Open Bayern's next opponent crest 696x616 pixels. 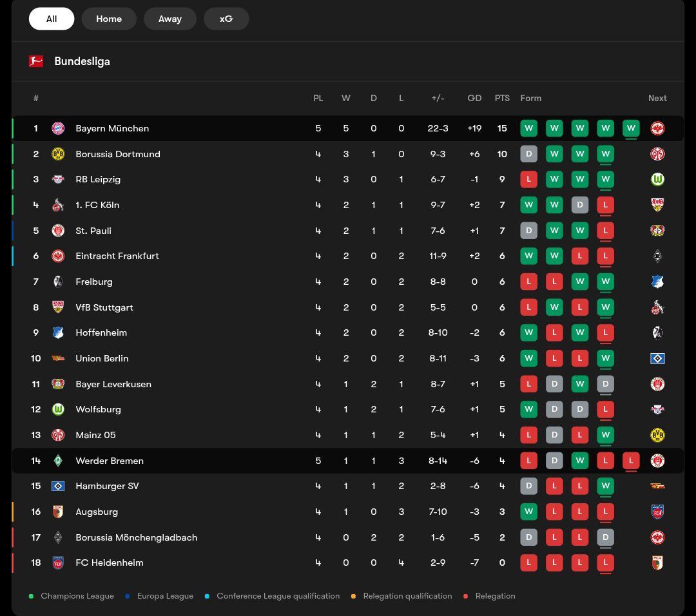pos(657,128)
